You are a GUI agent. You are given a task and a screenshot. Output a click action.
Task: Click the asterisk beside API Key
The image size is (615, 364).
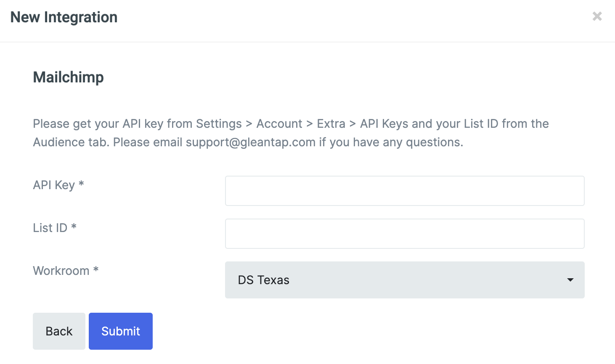pyautogui.click(x=81, y=184)
